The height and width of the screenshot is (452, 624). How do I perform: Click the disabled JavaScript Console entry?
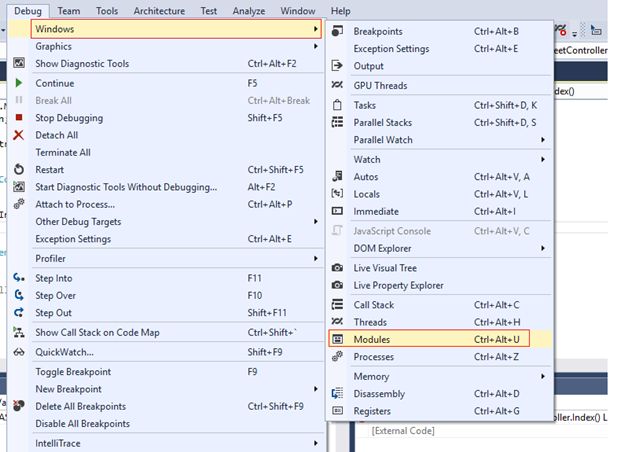[x=392, y=231]
